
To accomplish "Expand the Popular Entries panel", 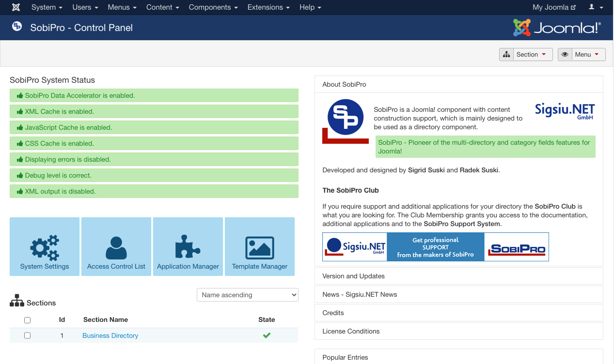I will (x=459, y=357).
